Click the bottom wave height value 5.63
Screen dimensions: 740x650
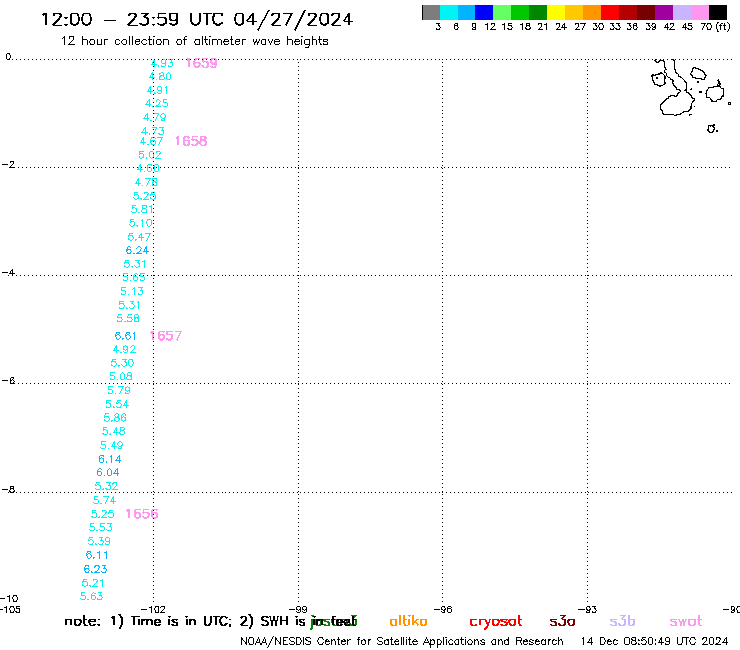tap(92, 596)
